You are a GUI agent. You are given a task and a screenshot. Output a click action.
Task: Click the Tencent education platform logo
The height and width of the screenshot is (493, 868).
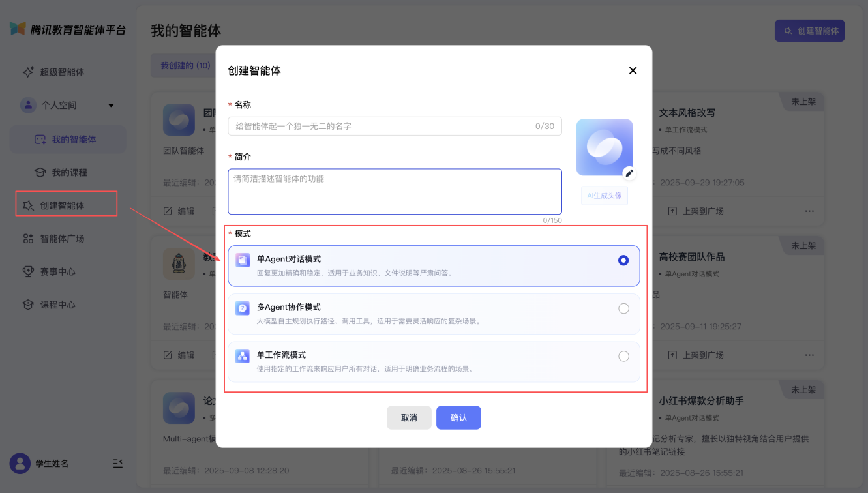pyautogui.click(x=18, y=29)
